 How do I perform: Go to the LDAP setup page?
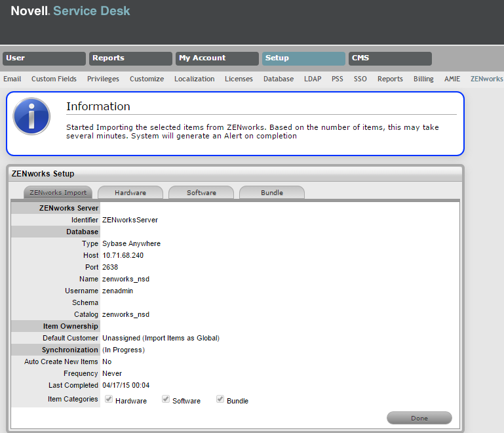[313, 79]
